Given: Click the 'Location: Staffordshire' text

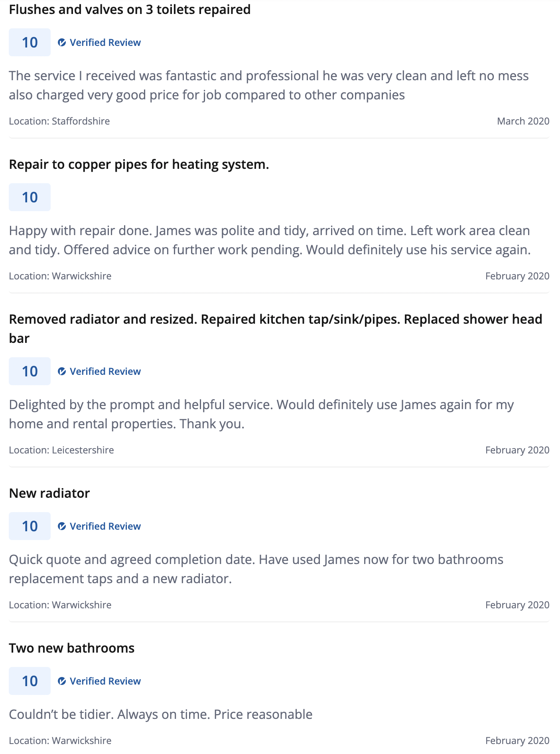Looking at the screenshot, I should click(x=59, y=121).
